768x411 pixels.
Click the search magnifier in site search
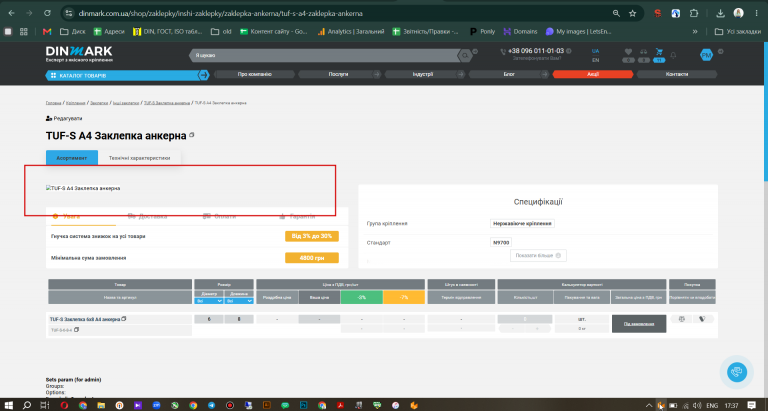[464, 56]
